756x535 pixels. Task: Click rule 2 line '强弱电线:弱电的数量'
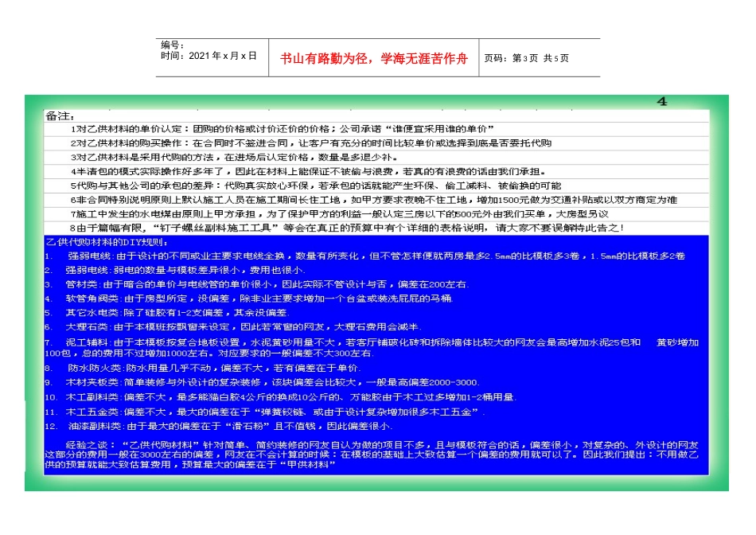(x=174, y=270)
